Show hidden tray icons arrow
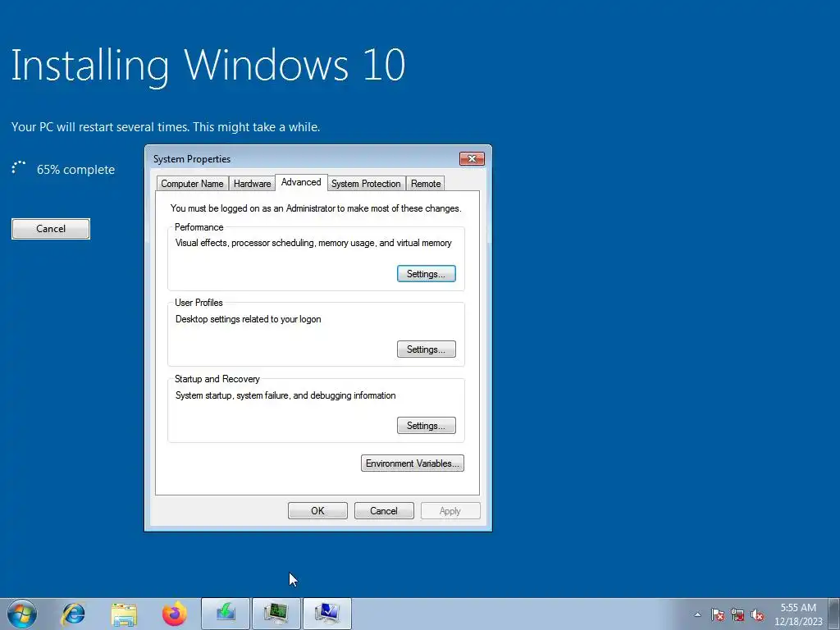 (697, 614)
